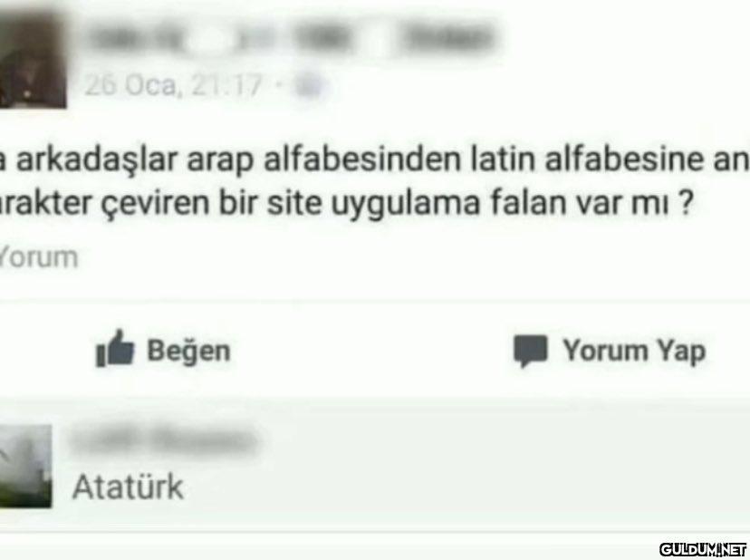Click the thumbs-up icon beside Beğen
Screen dimensions: 750x560
pos(115,349)
